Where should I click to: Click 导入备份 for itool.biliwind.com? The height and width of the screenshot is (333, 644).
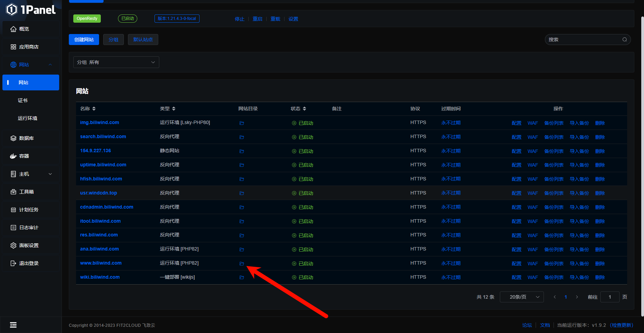[x=579, y=221]
